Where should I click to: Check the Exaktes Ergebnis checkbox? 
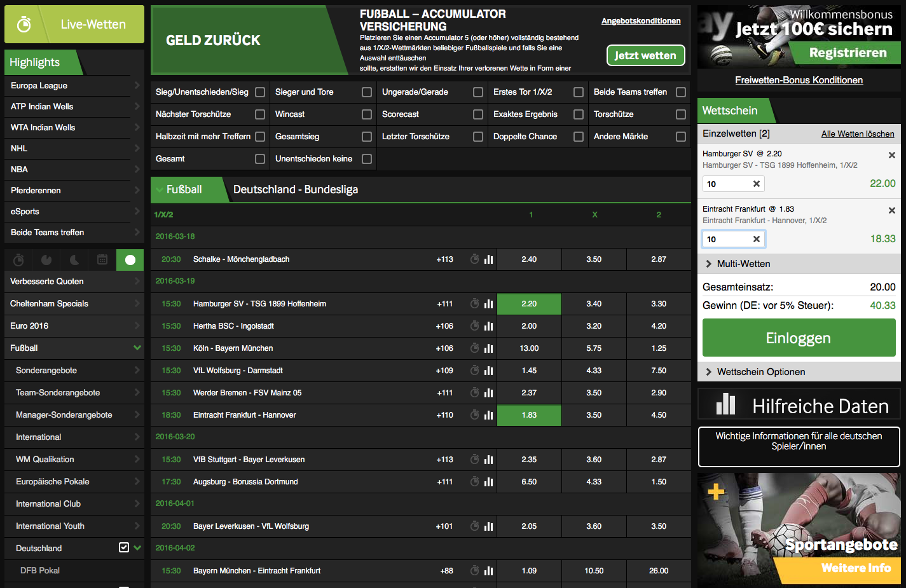(578, 114)
